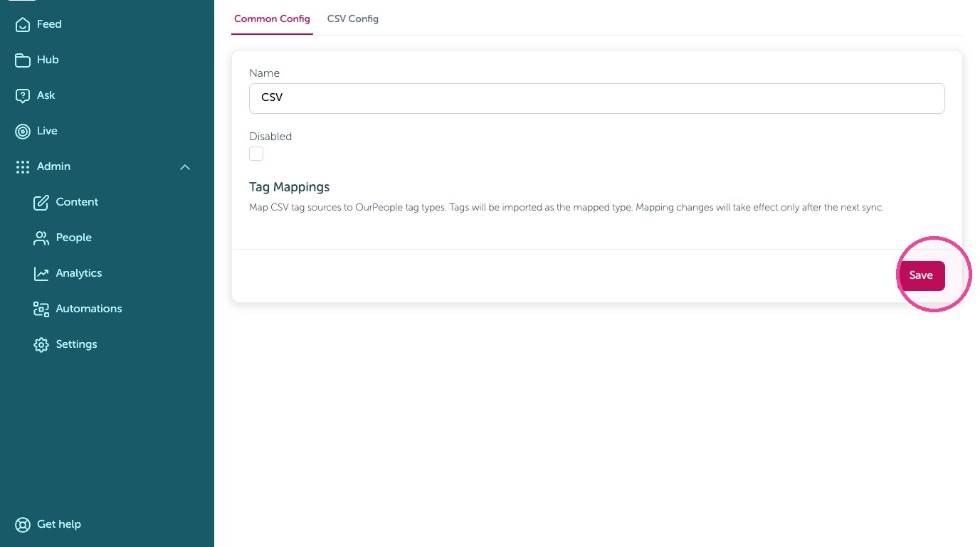
Task: Switch to the CSV Config tab
Action: (353, 19)
